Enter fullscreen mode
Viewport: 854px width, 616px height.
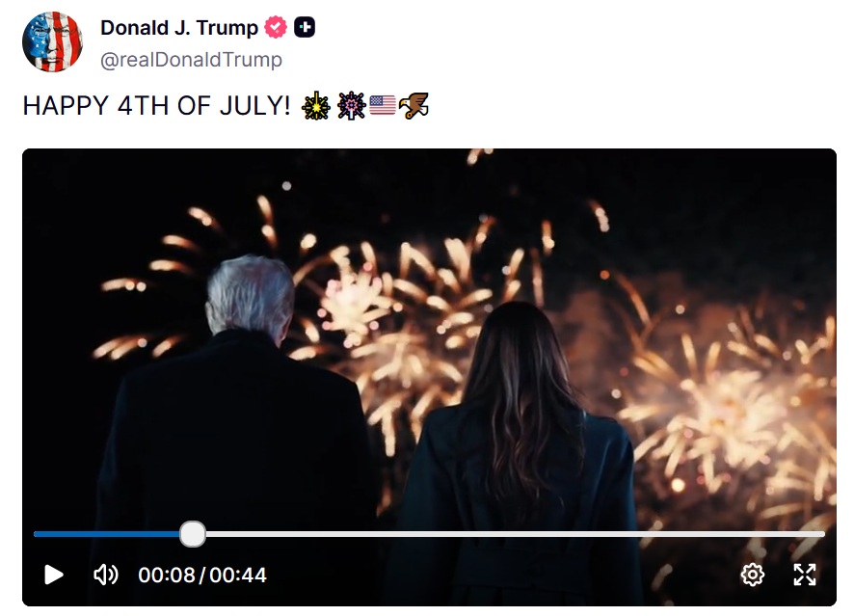805,575
